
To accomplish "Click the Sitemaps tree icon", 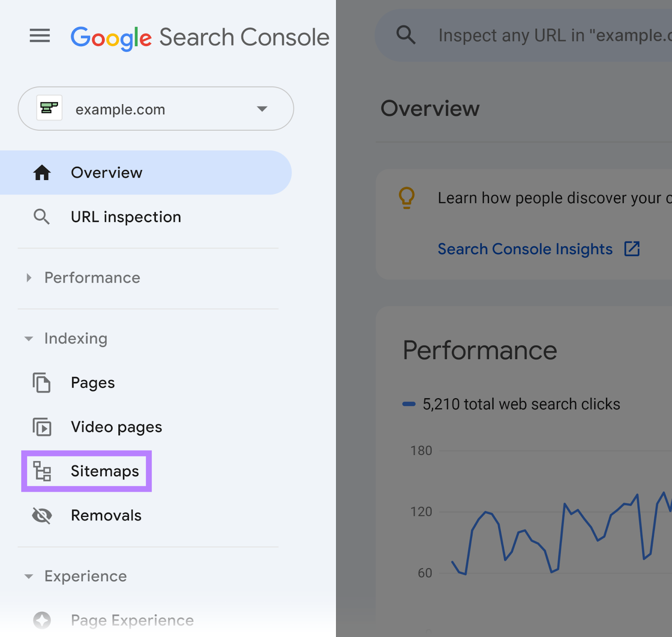I will pyautogui.click(x=42, y=471).
